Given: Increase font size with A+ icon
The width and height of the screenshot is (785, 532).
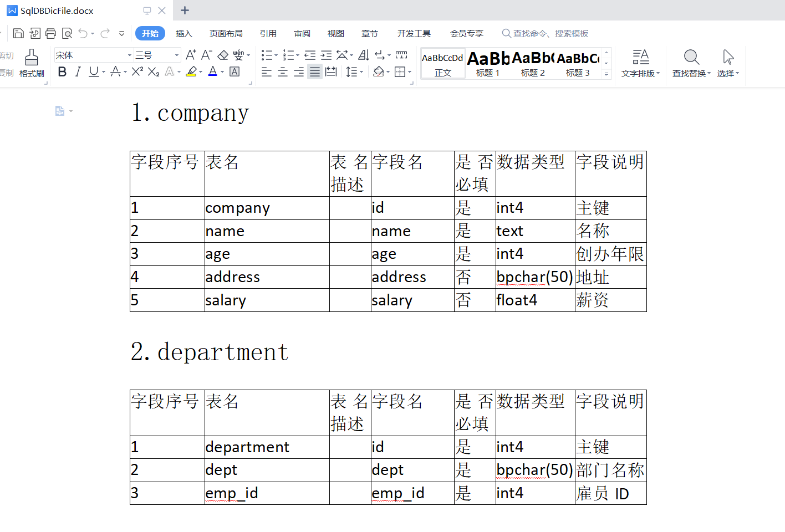Looking at the screenshot, I should (x=191, y=55).
